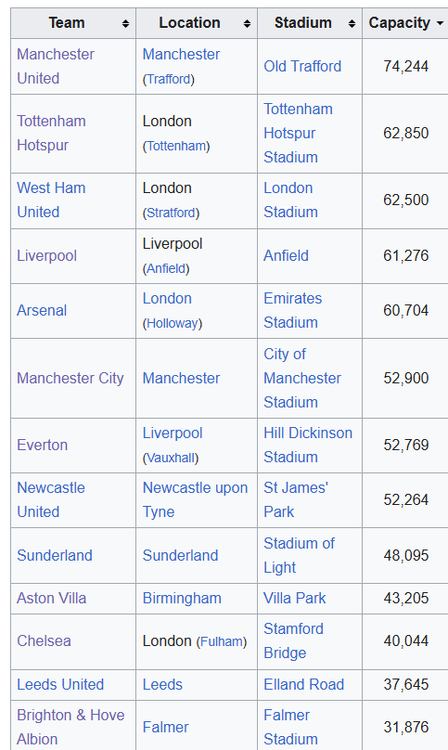Click the Tottenham Hotspur Stadium link

298,133
